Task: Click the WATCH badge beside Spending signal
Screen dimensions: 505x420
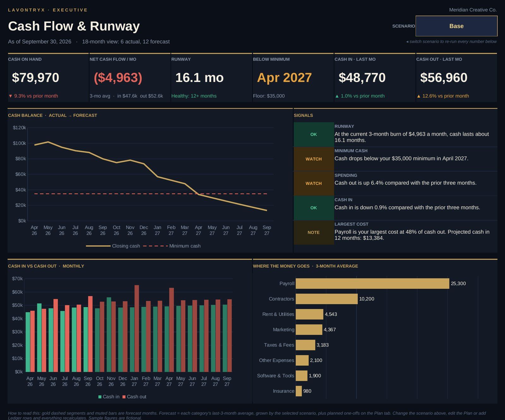Action: pos(313,183)
